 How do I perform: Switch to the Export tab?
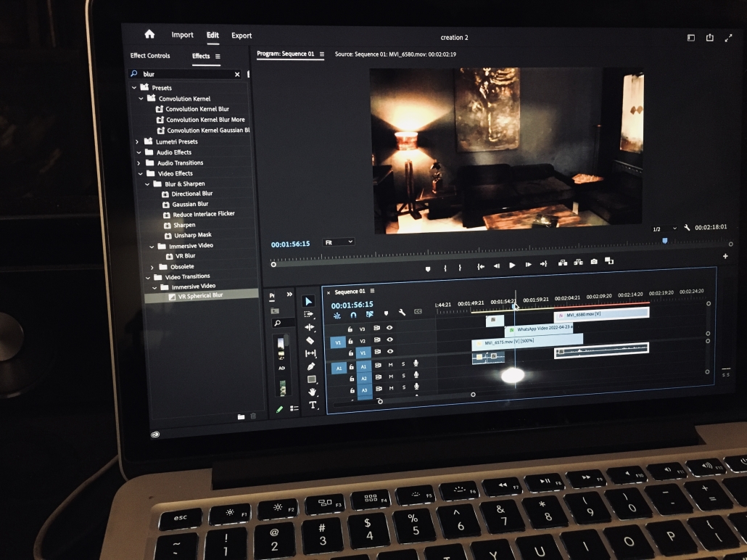click(242, 36)
